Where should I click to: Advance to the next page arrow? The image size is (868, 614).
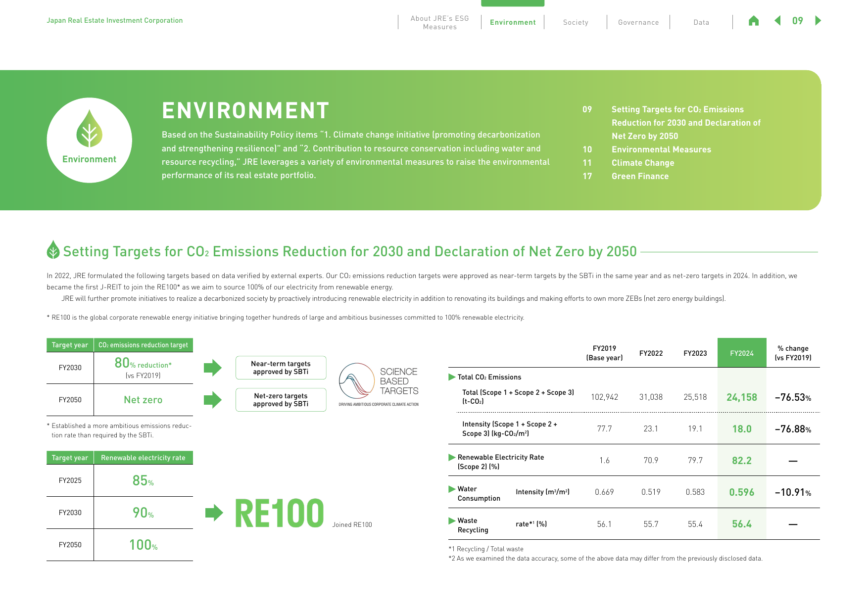coord(818,21)
